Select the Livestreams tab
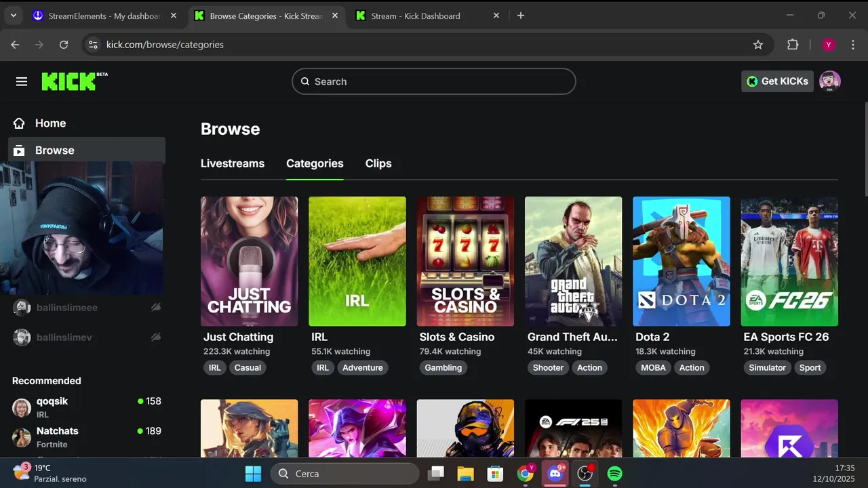Image resolution: width=868 pixels, height=488 pixels. tap(233, 163)
